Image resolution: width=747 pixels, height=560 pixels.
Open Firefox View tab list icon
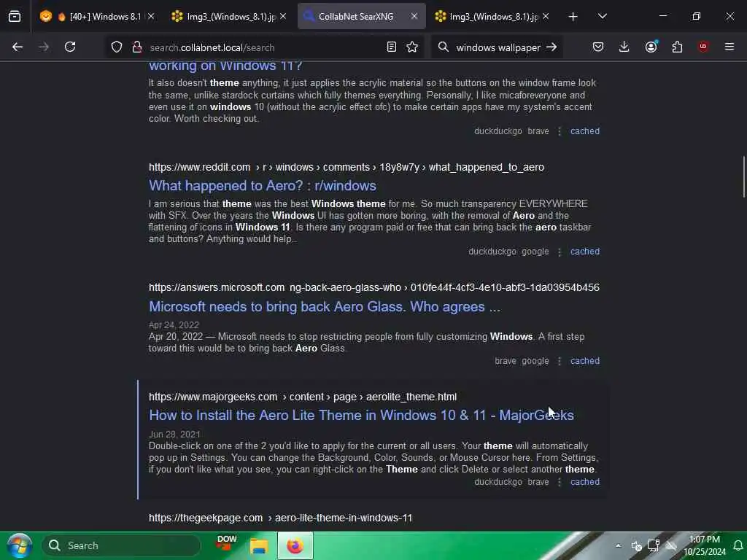tap(15, 17)
